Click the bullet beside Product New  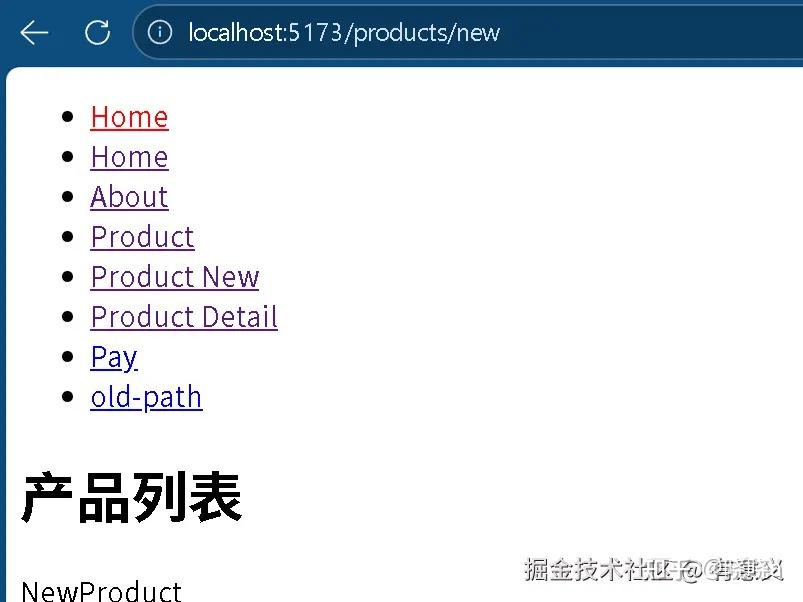coord(68,276)
